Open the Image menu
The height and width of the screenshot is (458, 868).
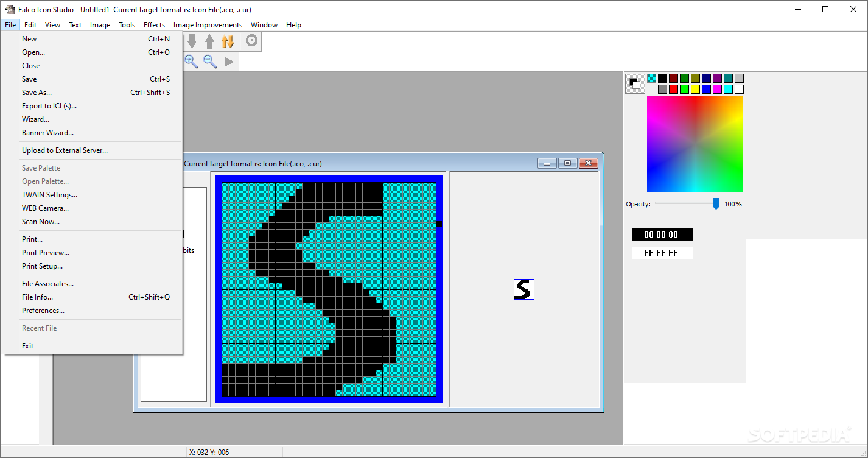100,25
